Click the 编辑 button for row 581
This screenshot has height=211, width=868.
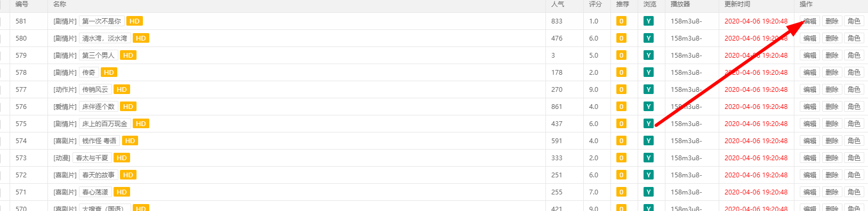(810, 21)
